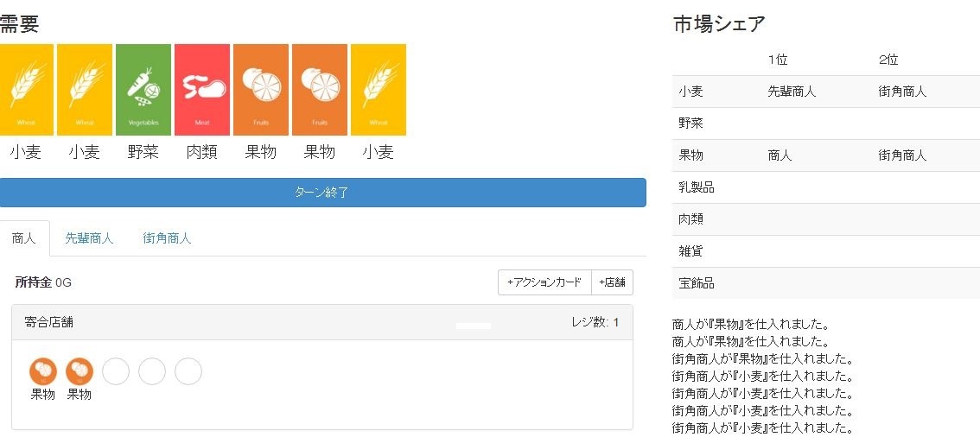Select the second wheat demand card
Screen dimensions: 980x437
[85, 90]
